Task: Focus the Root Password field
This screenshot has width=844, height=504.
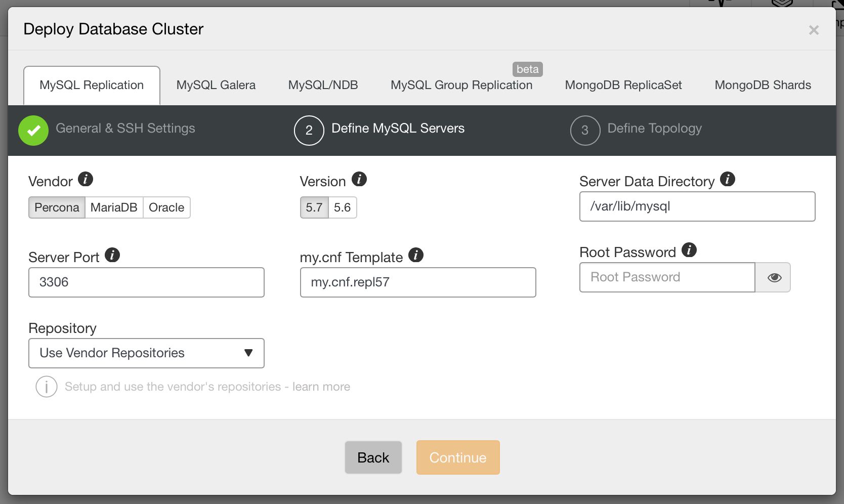Action: click(x=667, y=277)
